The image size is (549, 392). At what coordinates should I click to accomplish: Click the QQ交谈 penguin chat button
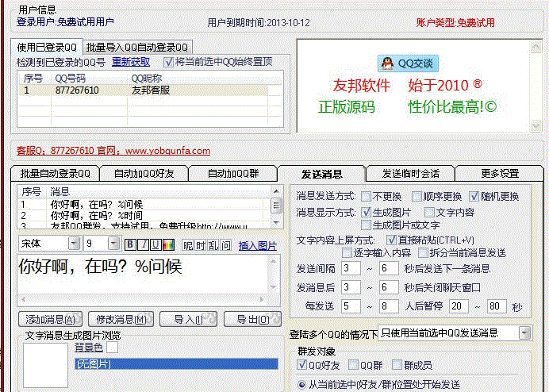[x=408, y=63]
